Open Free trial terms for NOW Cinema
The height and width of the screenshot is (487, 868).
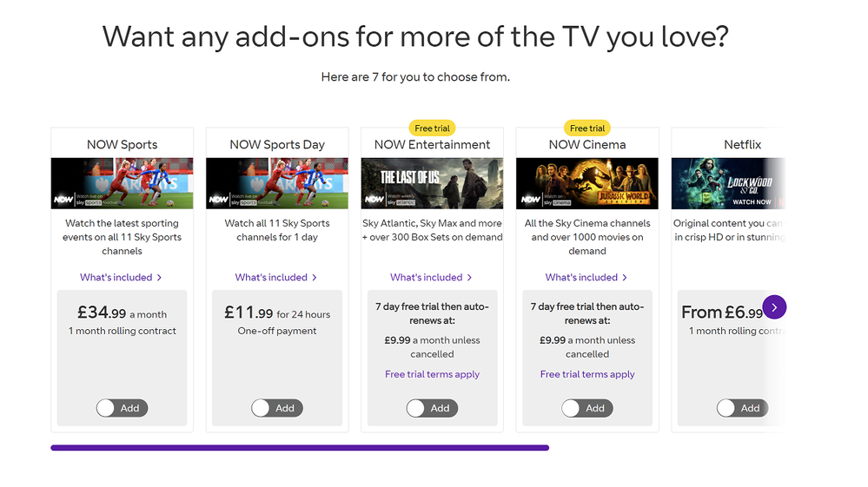coord(587,374)
